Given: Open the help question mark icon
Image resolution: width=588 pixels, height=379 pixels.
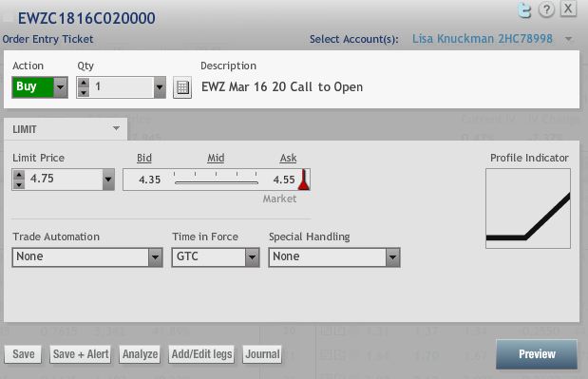Looking at the screenshot, I should pos(546,9).
